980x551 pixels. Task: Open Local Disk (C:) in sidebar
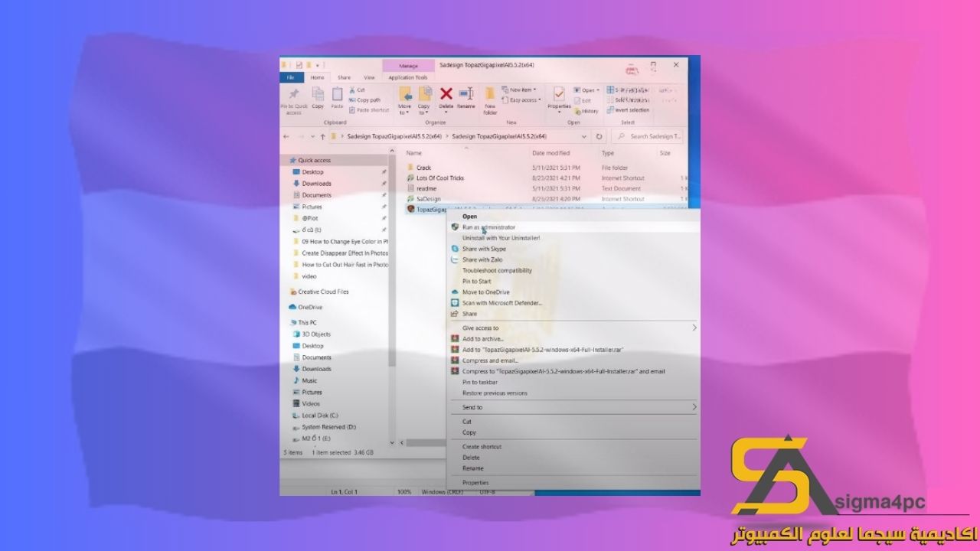tap(319, 416)
